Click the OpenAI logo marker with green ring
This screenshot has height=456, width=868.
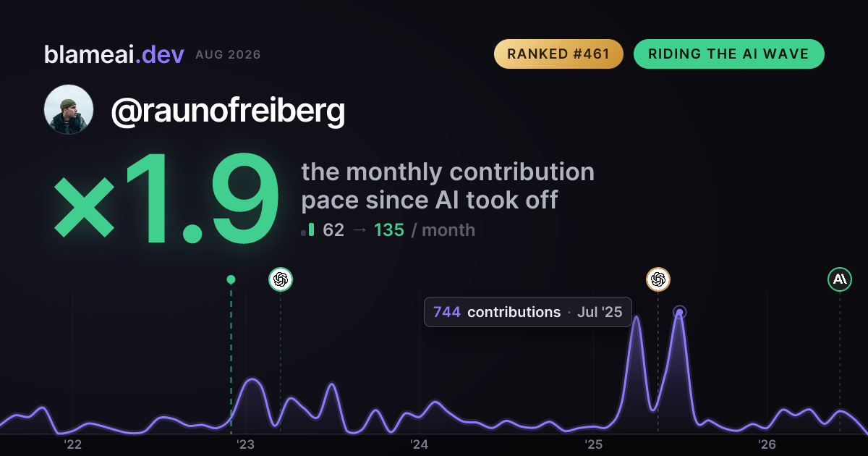coord(281,279)
